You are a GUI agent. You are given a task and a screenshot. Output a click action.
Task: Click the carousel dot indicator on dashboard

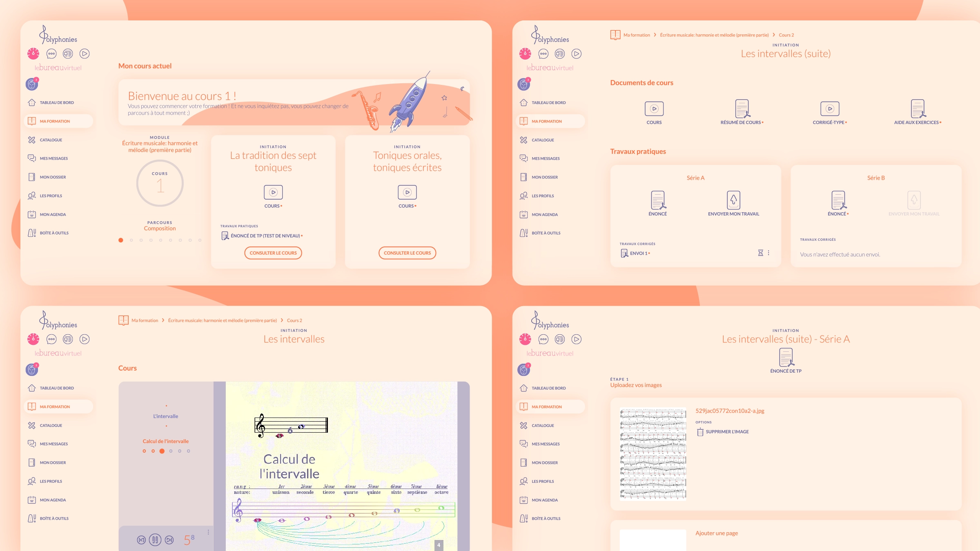(x=120, y=240)
